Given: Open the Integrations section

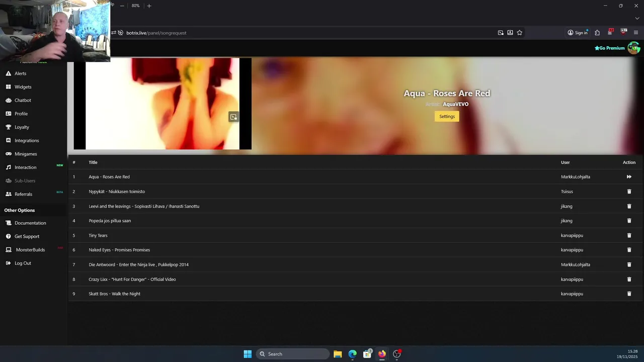Looking at the screenshot, I should (x=26, y=140).
